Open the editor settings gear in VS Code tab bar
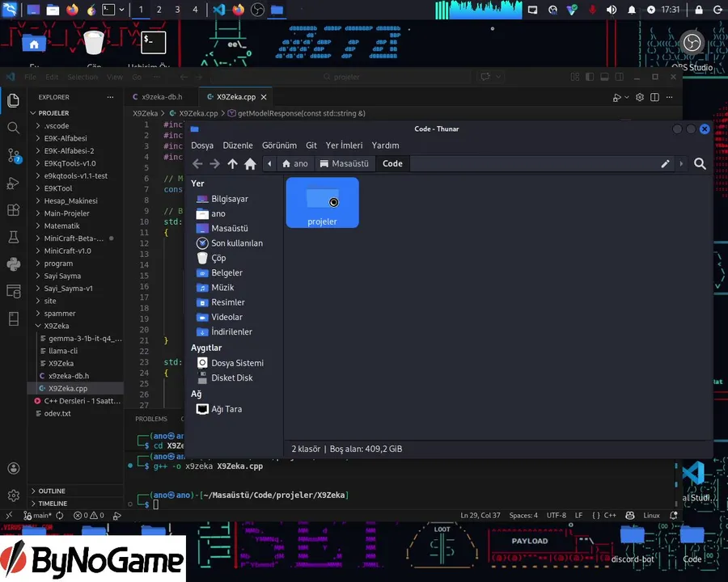The width and height of the screenshot is (728, 582). 640,97
